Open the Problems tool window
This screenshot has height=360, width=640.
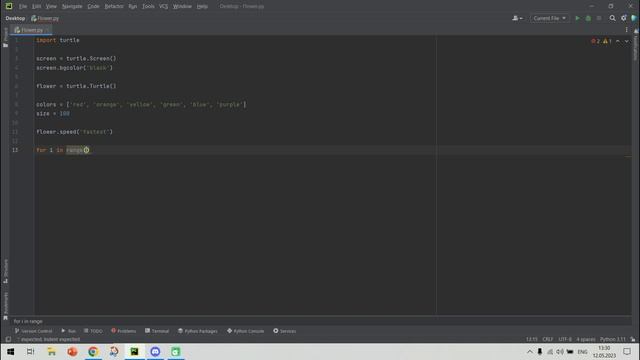coord(123,331)
